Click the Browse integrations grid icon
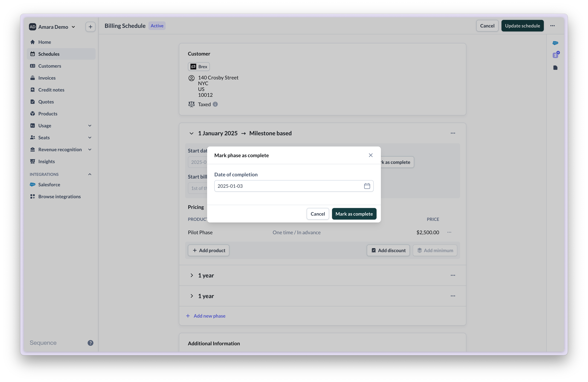This screenshot has width=588, height=382. [x=32, y=196]
